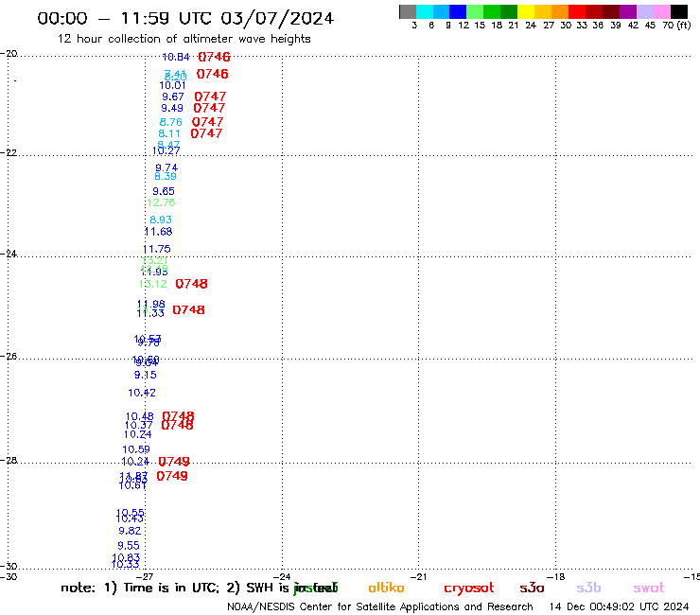Click the wave height value 8.11
Viewport: 700px width, 615px height.
(169, 133)
